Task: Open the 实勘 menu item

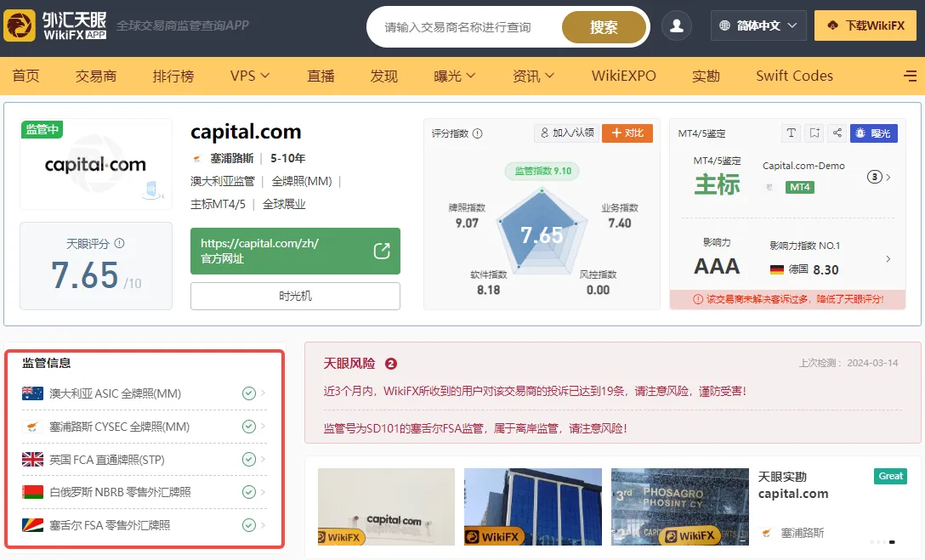Action: pos(707,76)
